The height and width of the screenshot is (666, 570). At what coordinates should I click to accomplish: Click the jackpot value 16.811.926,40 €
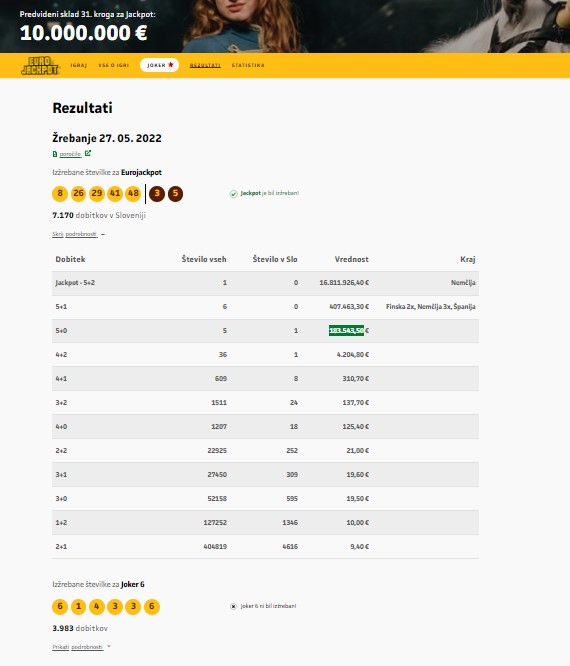344,282
